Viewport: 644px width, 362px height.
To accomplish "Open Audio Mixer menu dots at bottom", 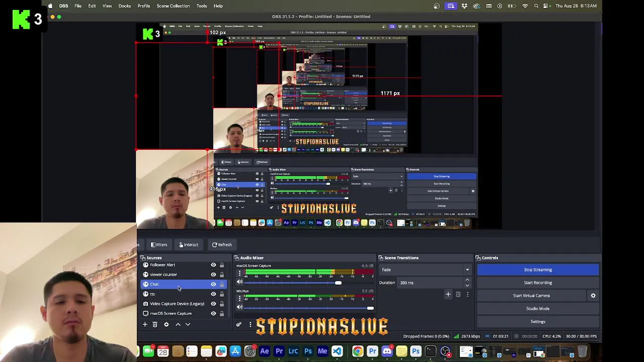I will 250,324.
